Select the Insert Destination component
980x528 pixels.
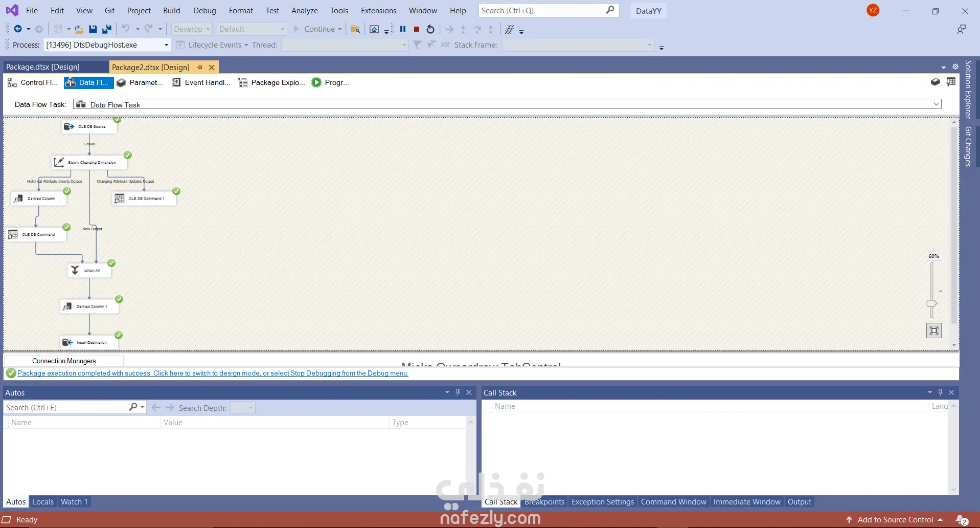89,342
